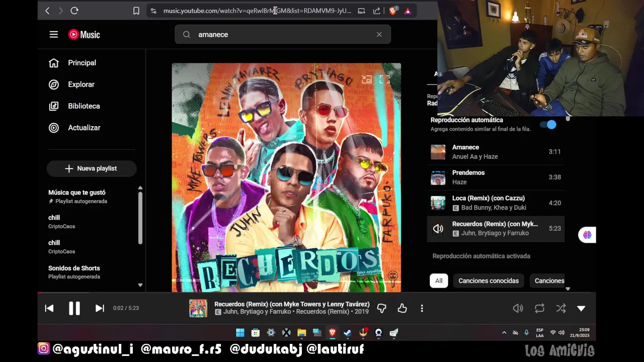Image resolution: width=644 pixels, height=362 pixels.
Task: Toggle shuffle mode
Action: (561, 308)
